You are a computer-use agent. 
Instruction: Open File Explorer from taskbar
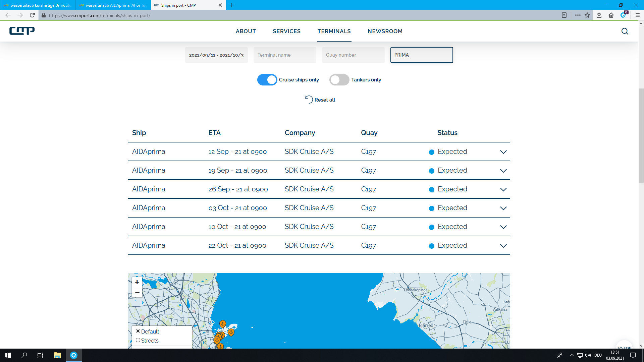(57, 355)
